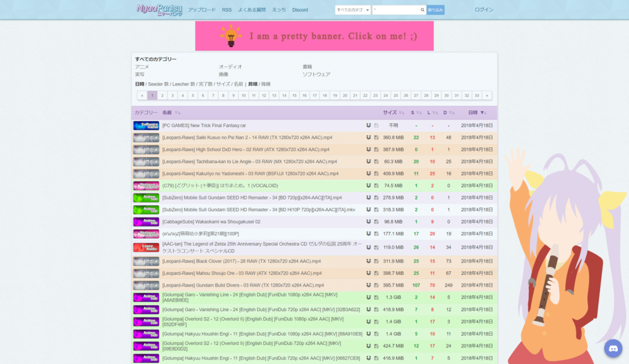Open magnet link for Saiki Kusuo no Psi Nan 2

369,137
